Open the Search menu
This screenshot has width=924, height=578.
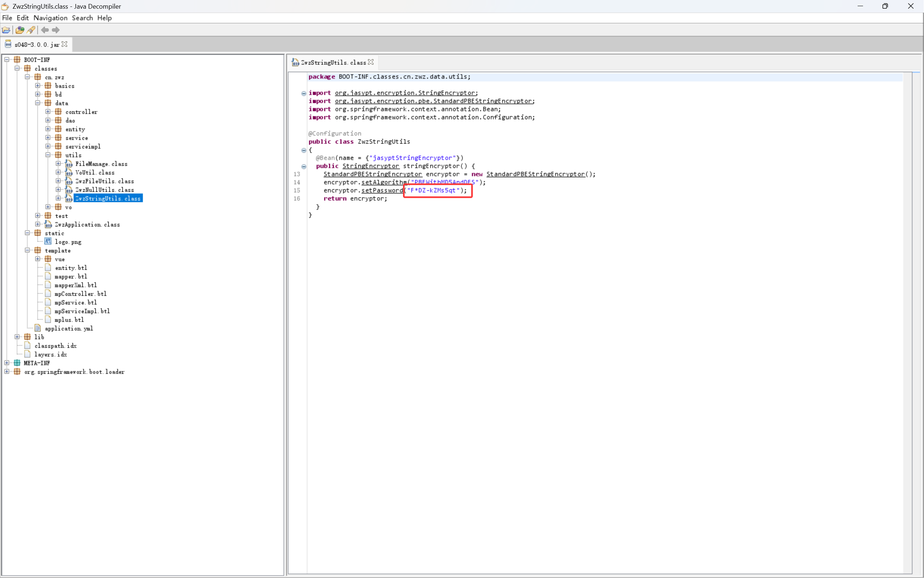coord(82,18)
